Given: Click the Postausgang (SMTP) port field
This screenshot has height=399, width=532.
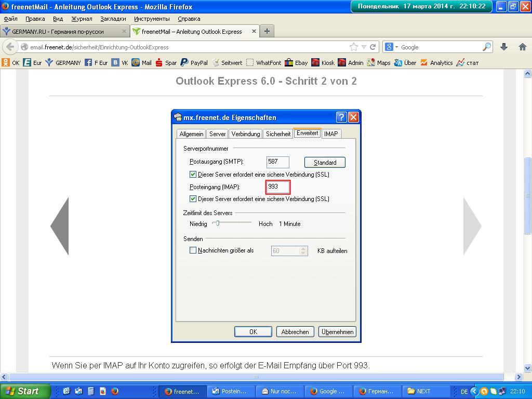Looking at the screenshot, I should [278, 162].
